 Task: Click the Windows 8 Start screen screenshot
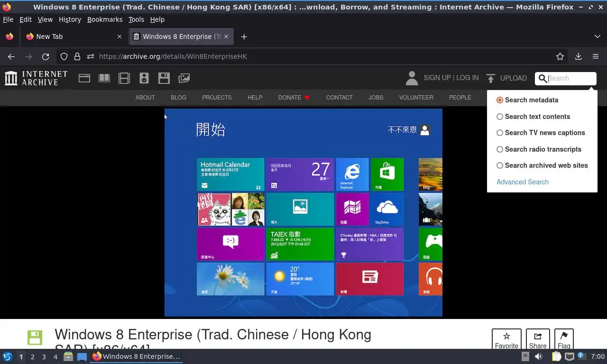click(x=303, y=212)
